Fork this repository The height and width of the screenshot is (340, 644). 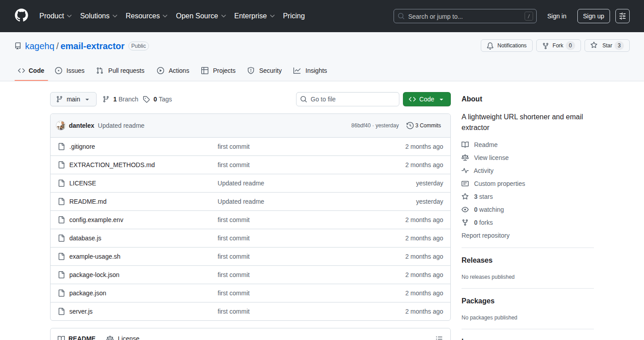click(x=559, y=46)
